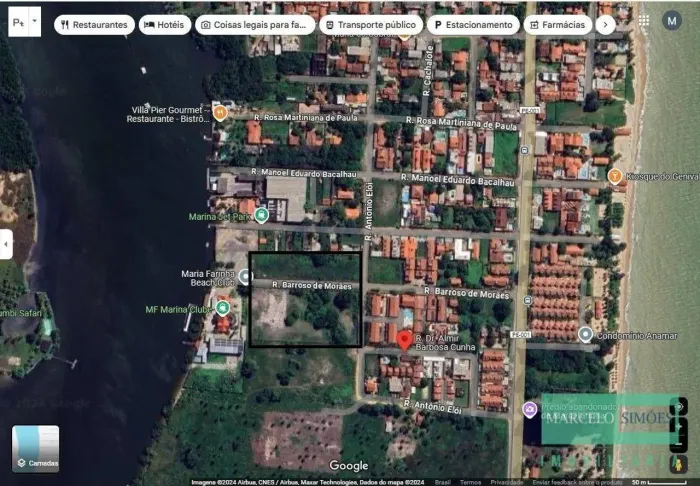Click Enviar feedback sobre o produto

click(x=577, y=482)
